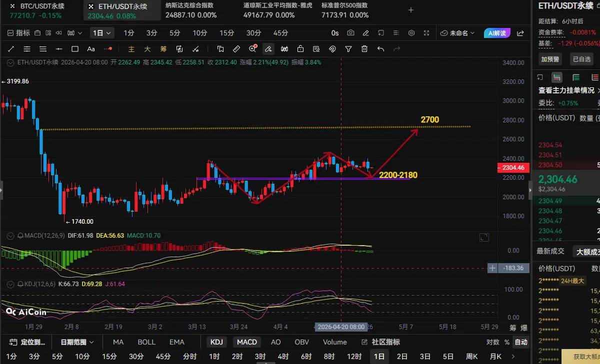
Task: Show both-sides order book view icon
Action: point(557,77)
